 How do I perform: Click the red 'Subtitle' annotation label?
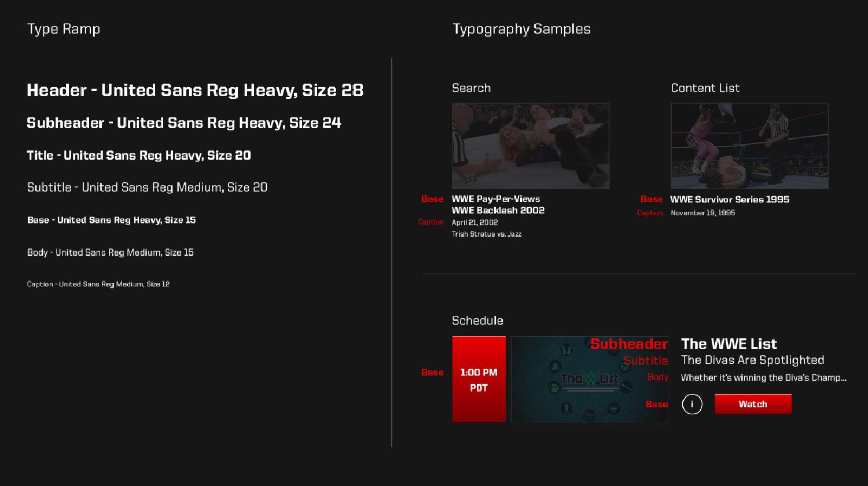tap(646, 360)
